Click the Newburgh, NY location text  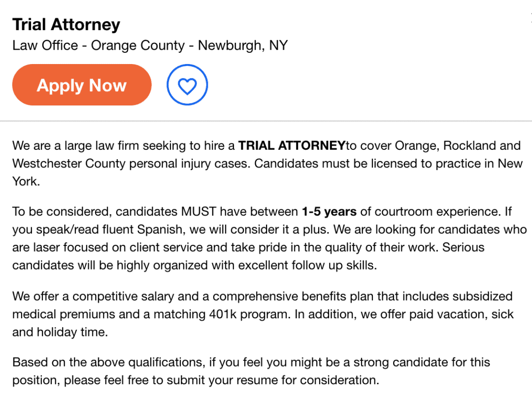coord(242,45)
